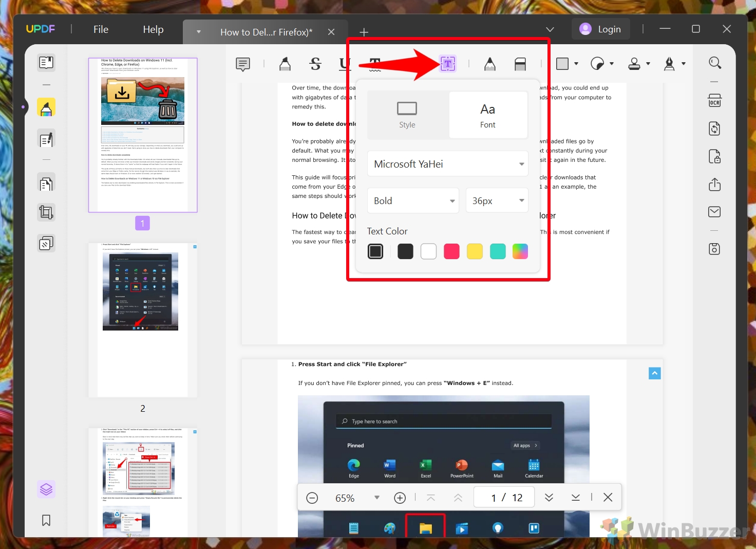Select the Stamp tool

coord(635,64)
